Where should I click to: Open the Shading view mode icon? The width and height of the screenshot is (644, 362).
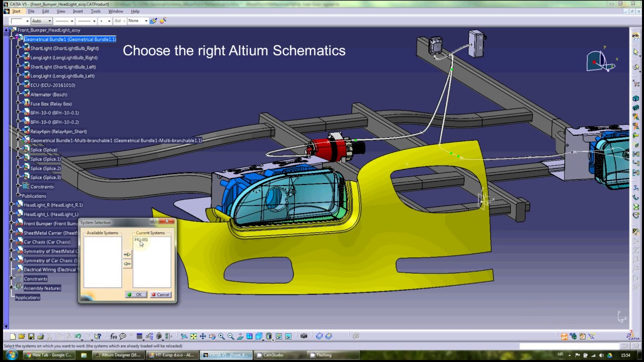(x=269, y=336)
